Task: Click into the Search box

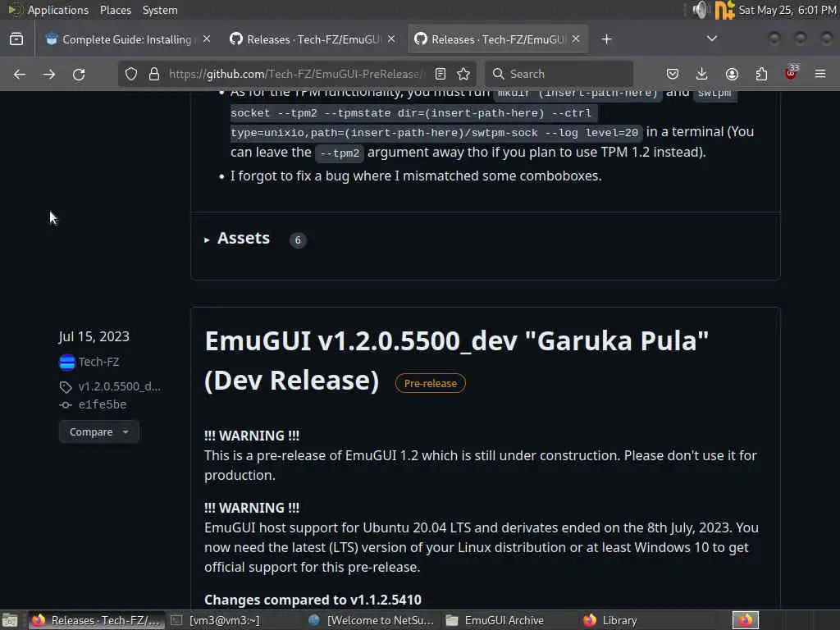Action: pyautogui.click(x=559, y=74)
